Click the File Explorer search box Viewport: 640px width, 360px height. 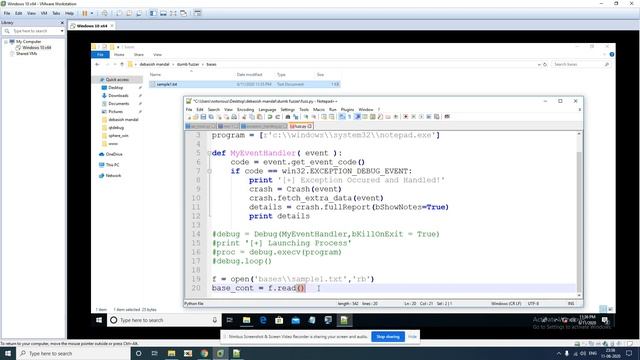click(x=580, y=64)
